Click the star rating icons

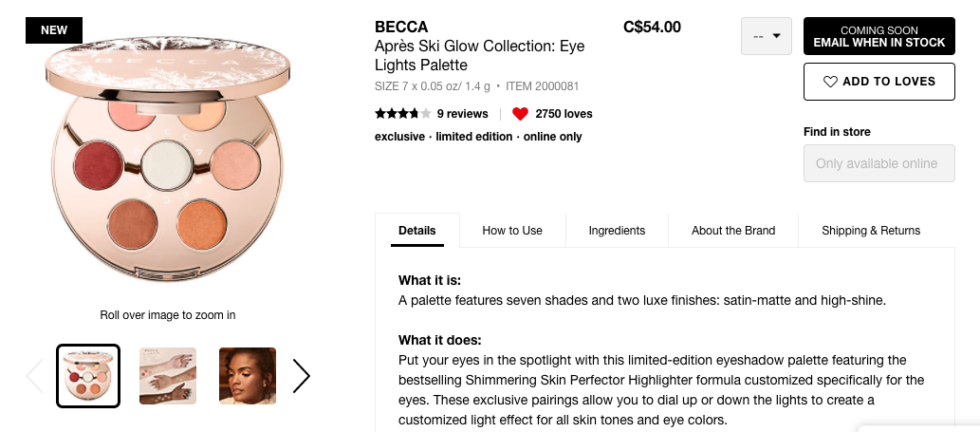[x=402, y=114]
